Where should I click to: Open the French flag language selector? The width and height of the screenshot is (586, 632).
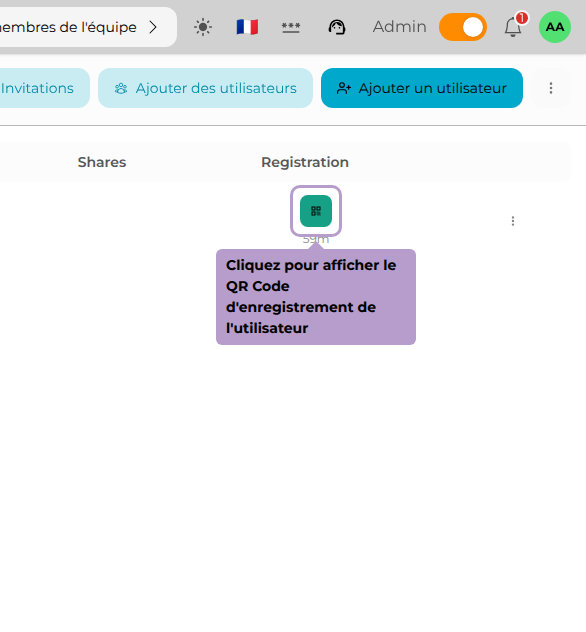pyautogui.click(x=247, y=27)
